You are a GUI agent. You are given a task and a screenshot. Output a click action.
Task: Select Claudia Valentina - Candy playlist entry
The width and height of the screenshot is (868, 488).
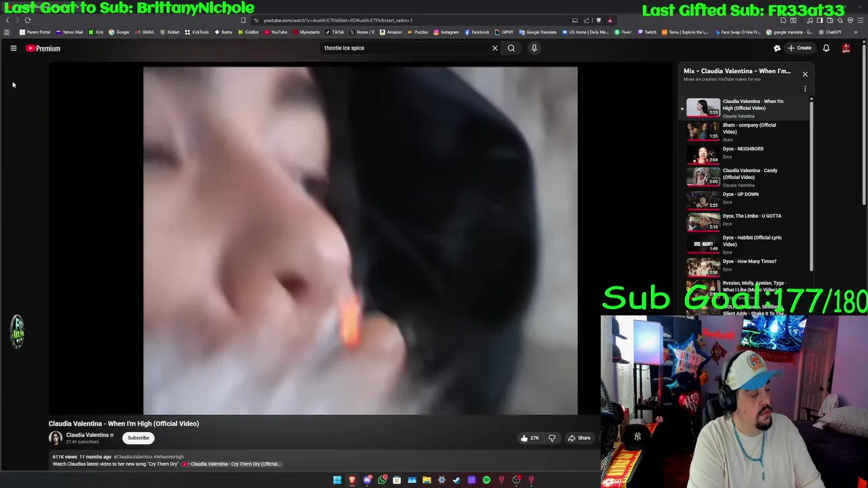[x=745, y=177]
